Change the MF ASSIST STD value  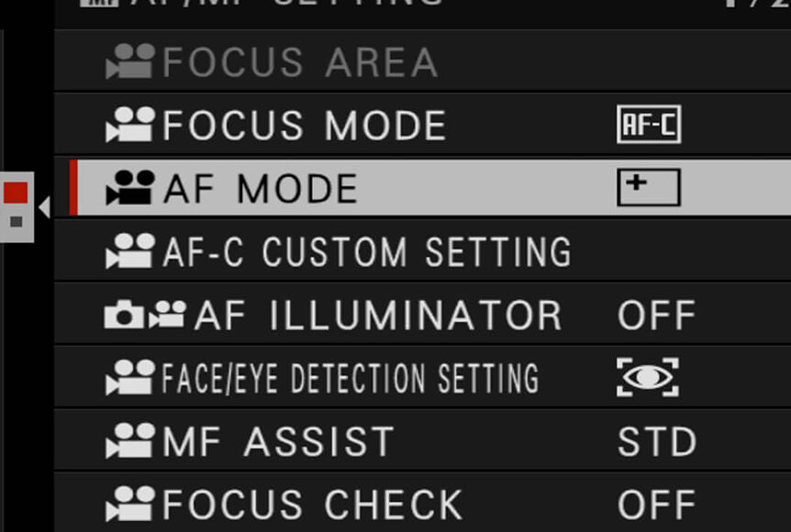coord(657,442)
